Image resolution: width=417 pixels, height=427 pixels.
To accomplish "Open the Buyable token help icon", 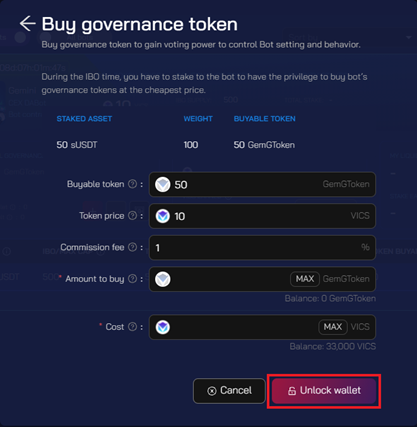I will (133, 184).
